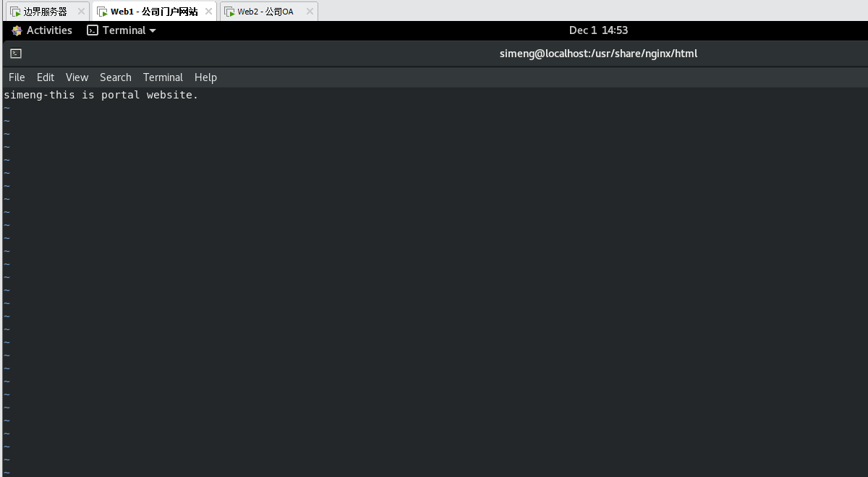Close the Web2 - 公司OA tab

pos(309,12)
